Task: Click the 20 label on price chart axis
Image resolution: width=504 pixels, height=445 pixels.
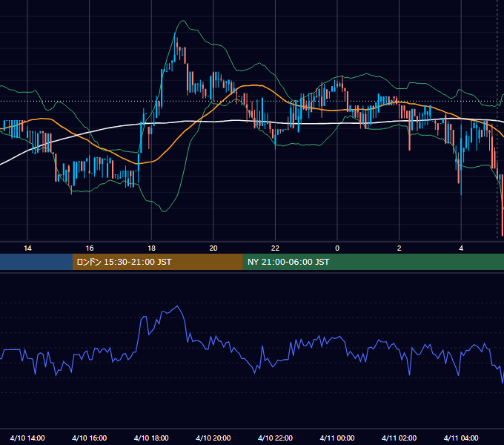Action: [x=213, y=248]
